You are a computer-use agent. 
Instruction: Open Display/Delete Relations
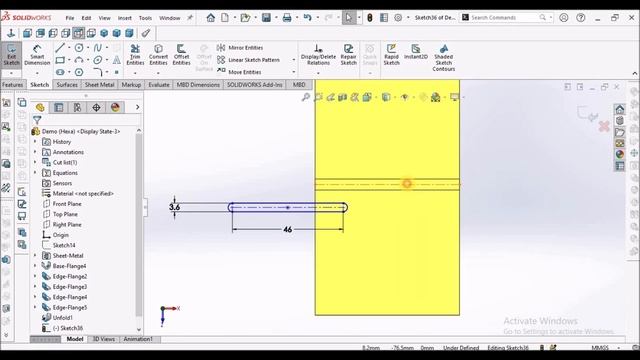[x=318, y=55]
